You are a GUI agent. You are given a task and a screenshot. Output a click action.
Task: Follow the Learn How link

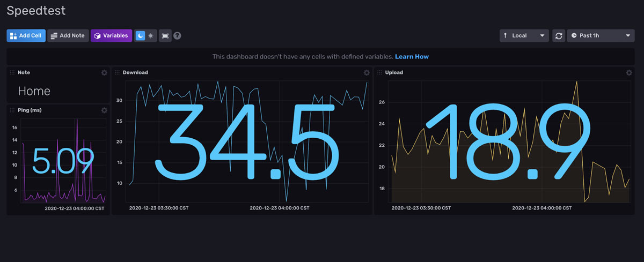coord(412,57)
